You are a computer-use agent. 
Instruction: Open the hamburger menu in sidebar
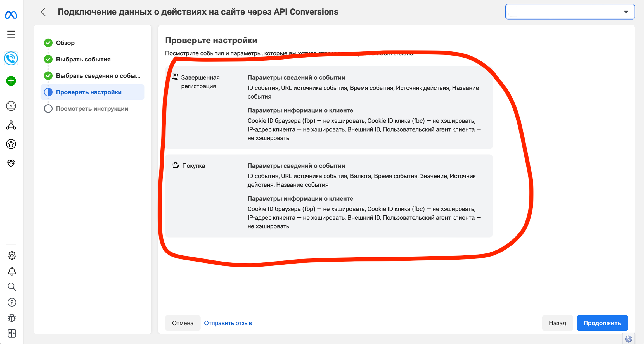[11, 34]
